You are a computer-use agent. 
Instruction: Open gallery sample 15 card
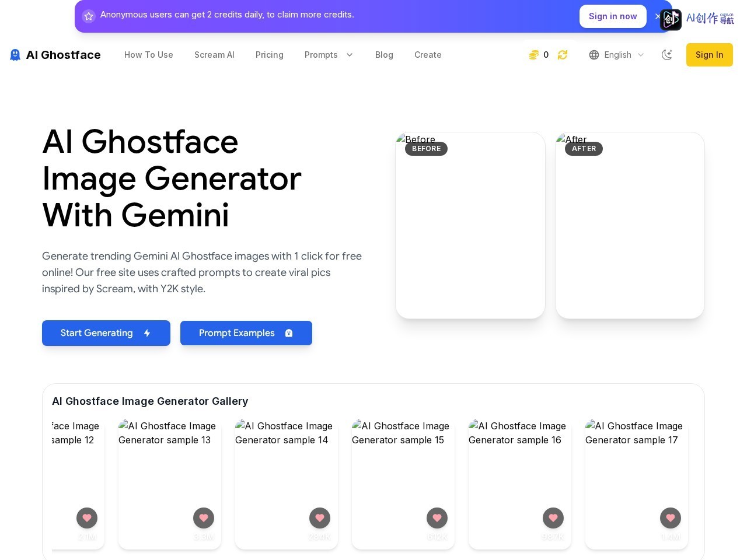coord(403,485)
